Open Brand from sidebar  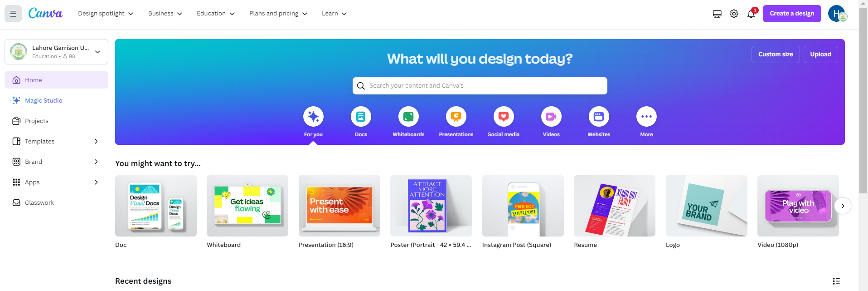click(x=56, y=162)
